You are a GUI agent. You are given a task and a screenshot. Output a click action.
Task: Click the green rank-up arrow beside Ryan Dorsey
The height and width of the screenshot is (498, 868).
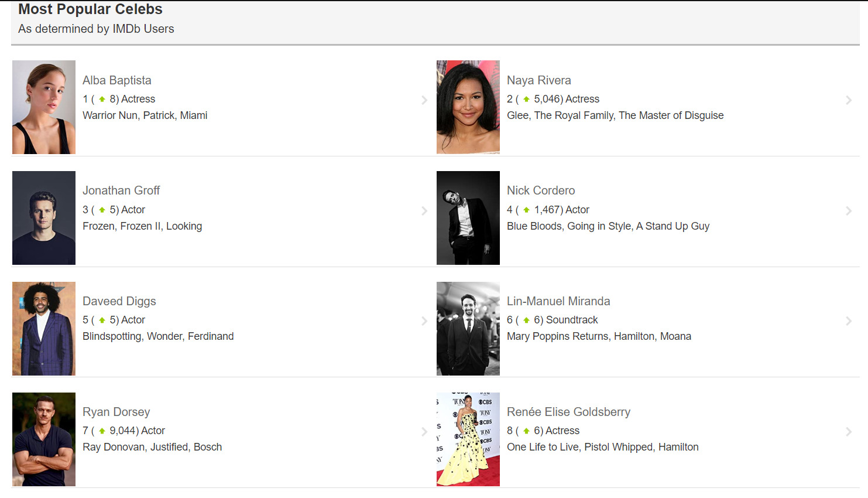click(x=104, y=430)
